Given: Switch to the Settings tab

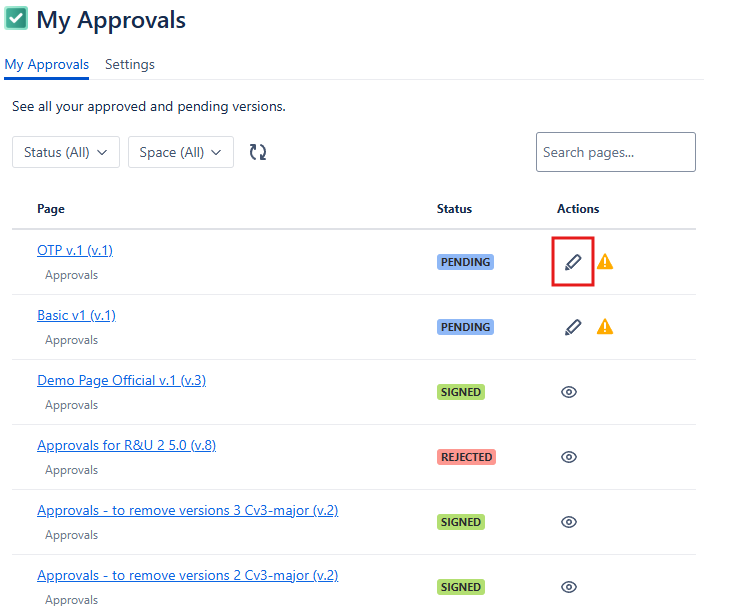Looking at the screenshot, I should tap(130, 65).
